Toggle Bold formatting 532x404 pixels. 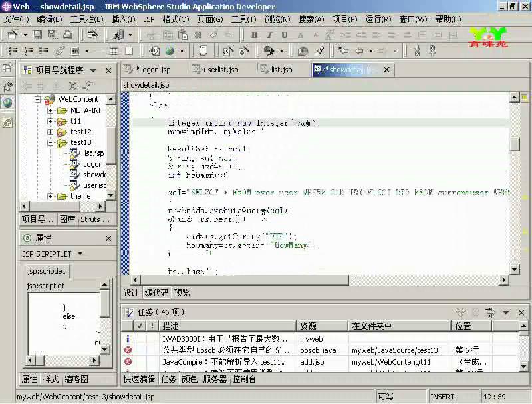coord(255,35)
